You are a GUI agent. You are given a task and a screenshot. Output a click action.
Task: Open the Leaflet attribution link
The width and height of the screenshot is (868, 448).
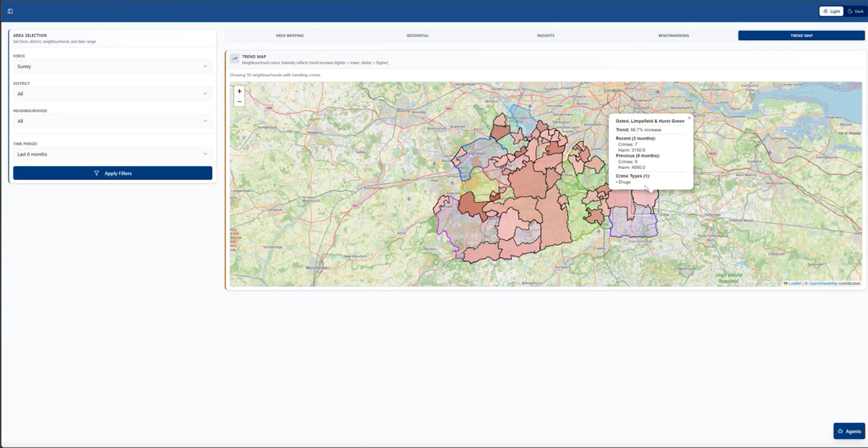792,283
